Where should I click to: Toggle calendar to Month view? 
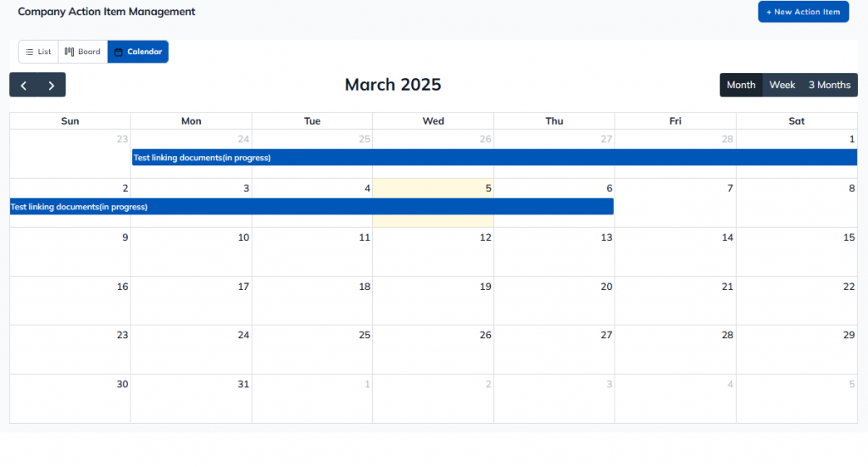(x=741, y=85)
